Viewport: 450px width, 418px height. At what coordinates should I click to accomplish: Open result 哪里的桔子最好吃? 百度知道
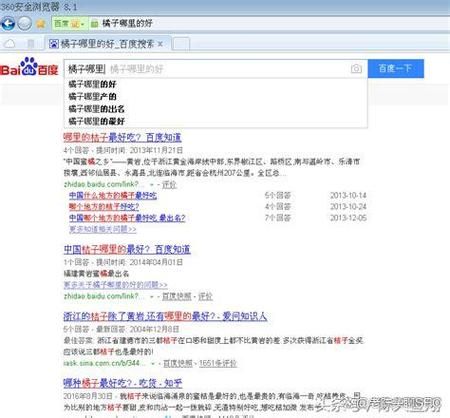[x=122, y=137]
